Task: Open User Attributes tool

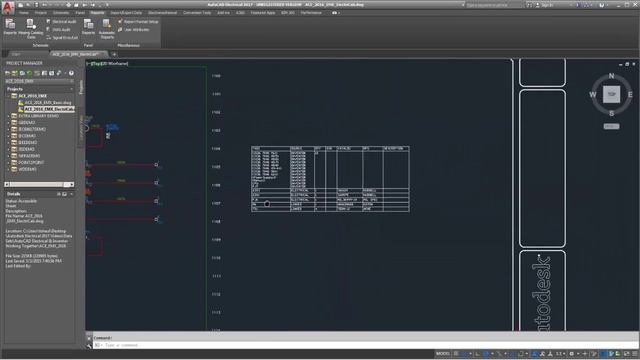Action: tap(133, 29)
